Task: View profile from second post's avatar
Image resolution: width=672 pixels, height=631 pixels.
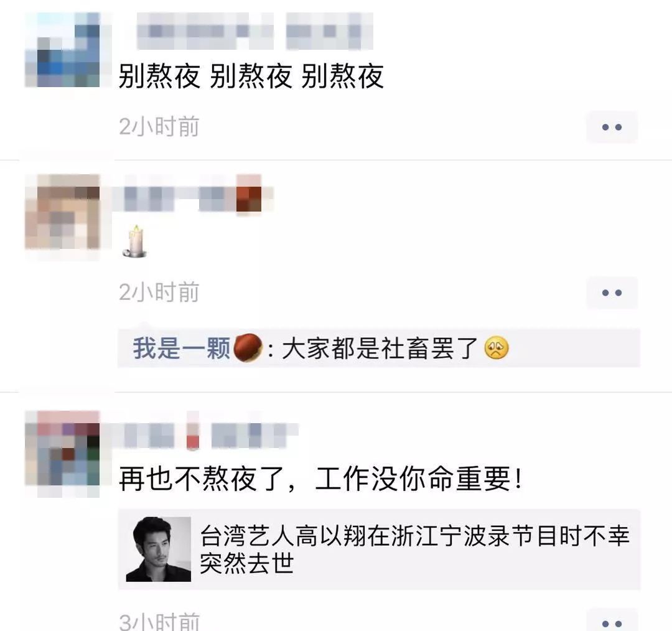Action: click(x=63, y=212)
